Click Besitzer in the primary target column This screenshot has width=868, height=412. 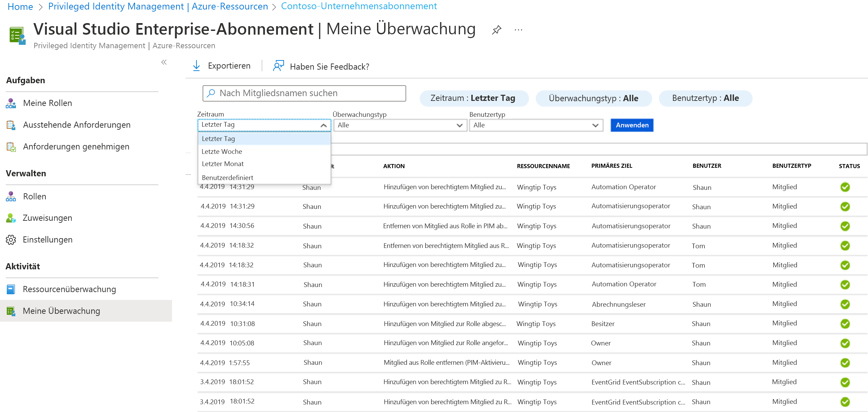(x=603, y=324)
